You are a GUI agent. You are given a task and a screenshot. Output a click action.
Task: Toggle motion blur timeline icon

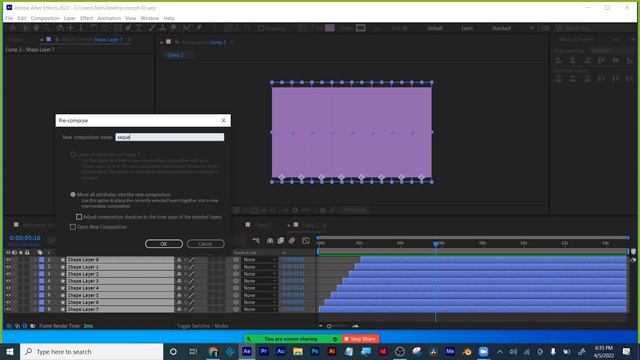[292, 241]
